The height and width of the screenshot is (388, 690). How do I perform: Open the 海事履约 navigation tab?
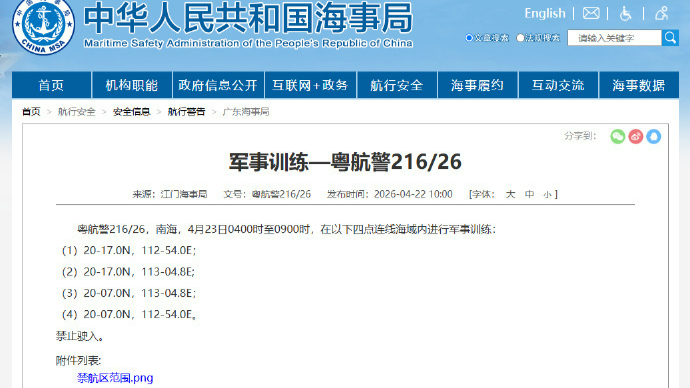(477, 85)
